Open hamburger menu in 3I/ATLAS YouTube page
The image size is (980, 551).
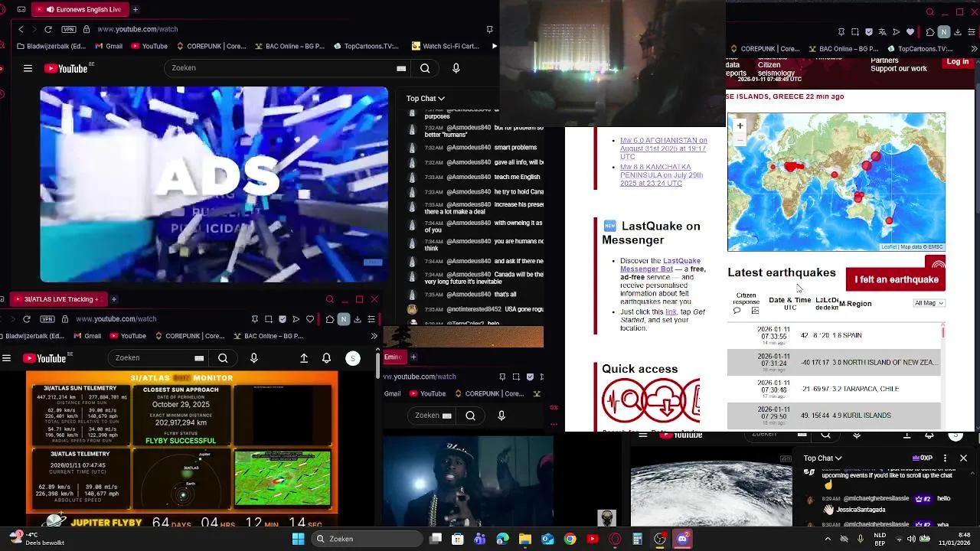pos(6,358)
